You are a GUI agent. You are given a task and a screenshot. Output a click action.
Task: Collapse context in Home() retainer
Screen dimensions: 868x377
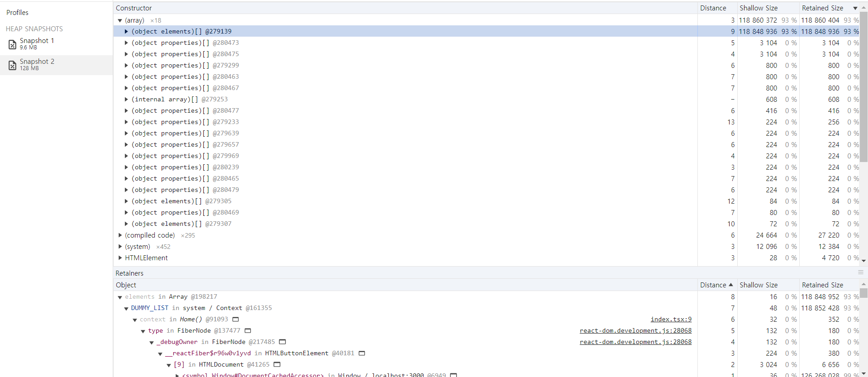click(x=135, y=320)
